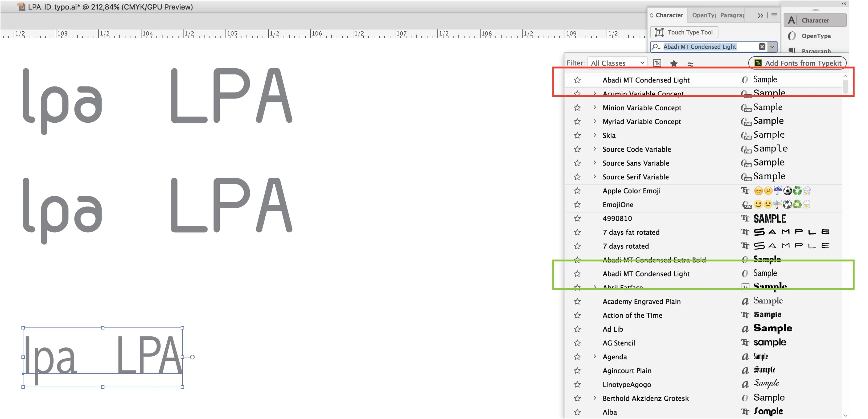Screen dimensions: 868x419
Task: Expand Minion Variable Concept font family
Action: click(x=595, y=107)
